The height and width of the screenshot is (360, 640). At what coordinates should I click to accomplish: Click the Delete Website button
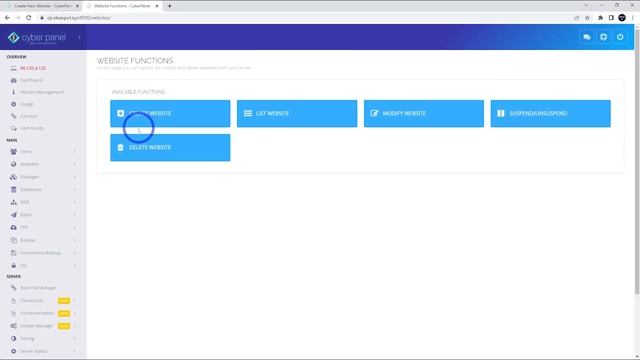[x=170, y=147]
